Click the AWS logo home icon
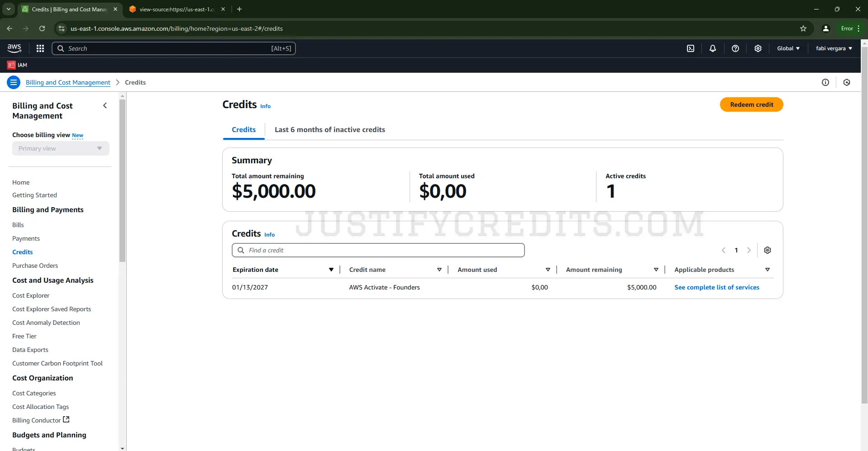Image resolution: width=868 pixels, height=451 pixels. coord(14,48)
